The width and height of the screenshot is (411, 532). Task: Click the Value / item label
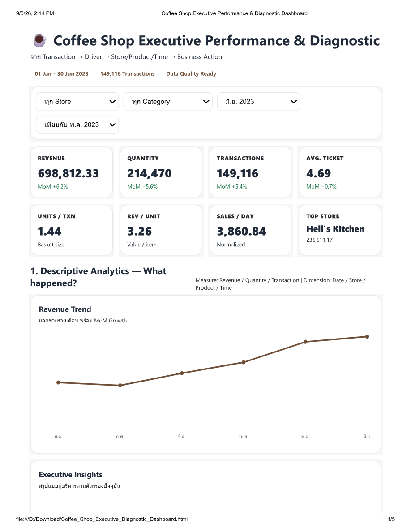(x=142, y=245)
